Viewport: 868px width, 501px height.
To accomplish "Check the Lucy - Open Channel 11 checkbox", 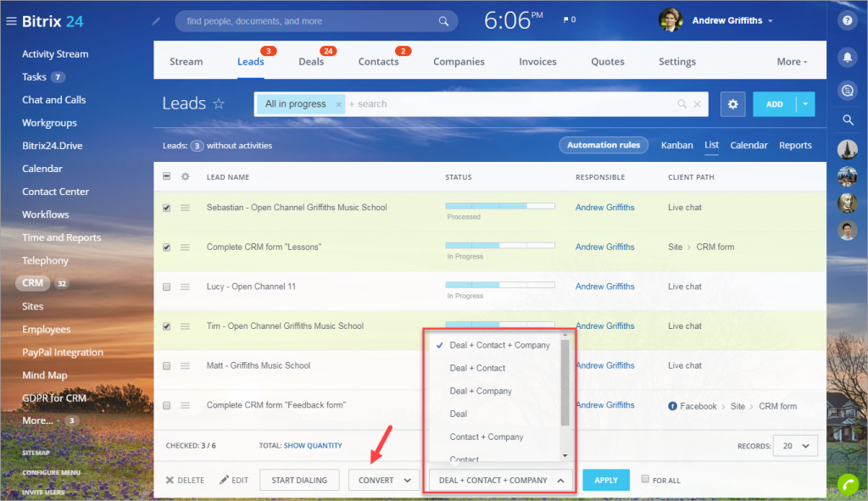I will tap(167, 287).
